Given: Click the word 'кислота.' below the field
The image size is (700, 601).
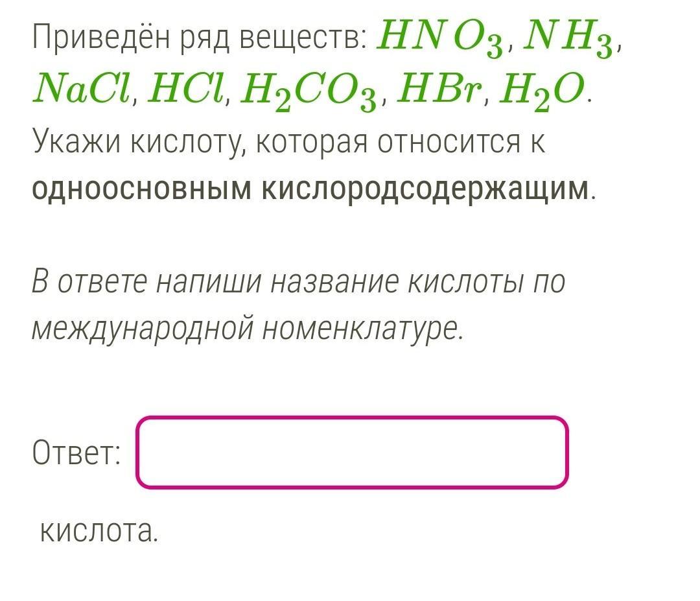Looking at the screenshot, I should (x=99, y=531).
